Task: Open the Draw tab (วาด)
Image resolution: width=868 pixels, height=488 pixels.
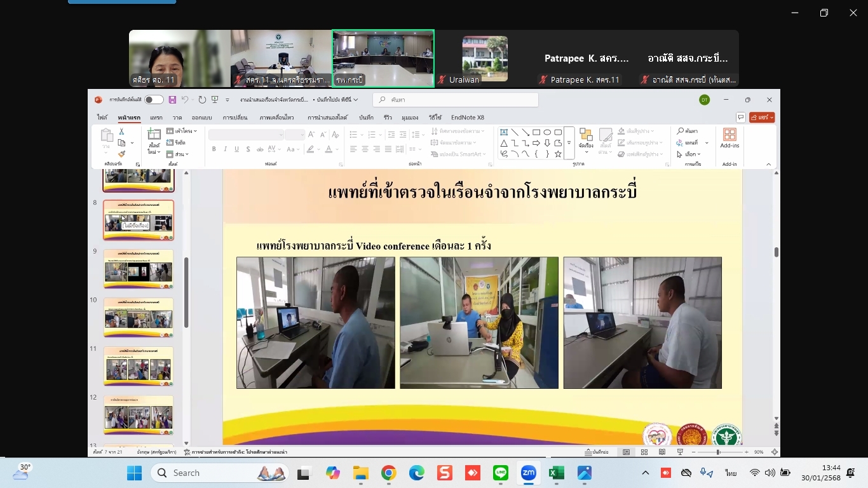Action: (x=177, y=118)
